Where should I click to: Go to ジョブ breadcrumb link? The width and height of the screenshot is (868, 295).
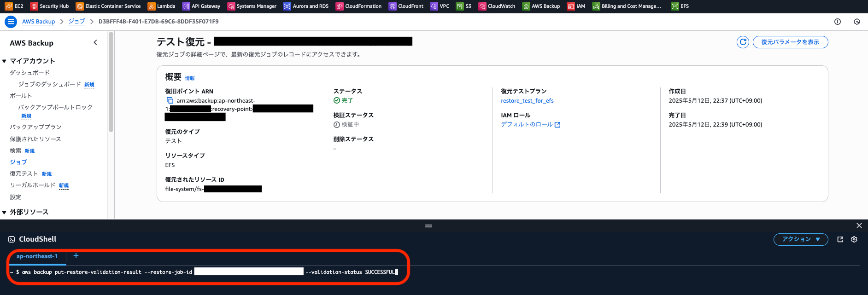click(x=76, y=22)
